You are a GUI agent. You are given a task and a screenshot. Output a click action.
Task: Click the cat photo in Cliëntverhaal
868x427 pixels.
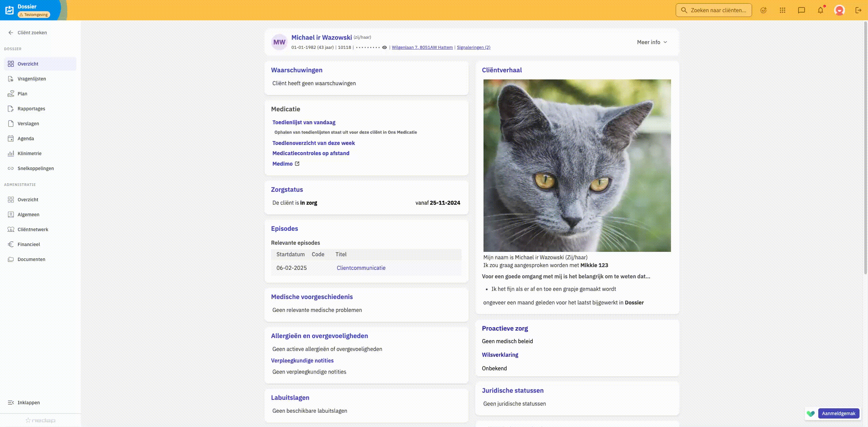pyautogui.click(x=577, y=165)
